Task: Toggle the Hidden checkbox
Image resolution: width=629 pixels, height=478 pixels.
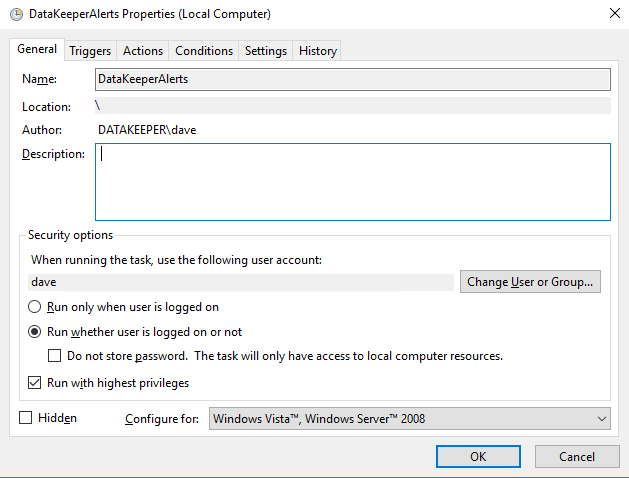Action: click(26, 418)
